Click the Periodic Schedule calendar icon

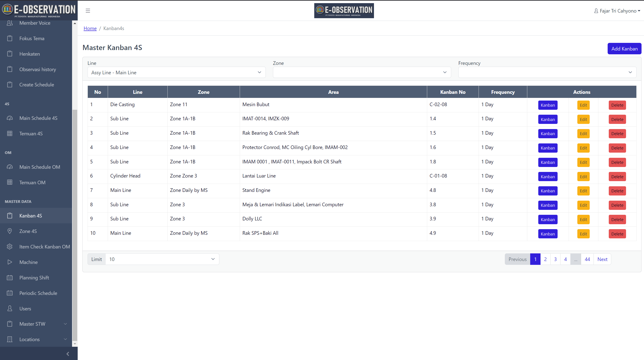point(10,293)
